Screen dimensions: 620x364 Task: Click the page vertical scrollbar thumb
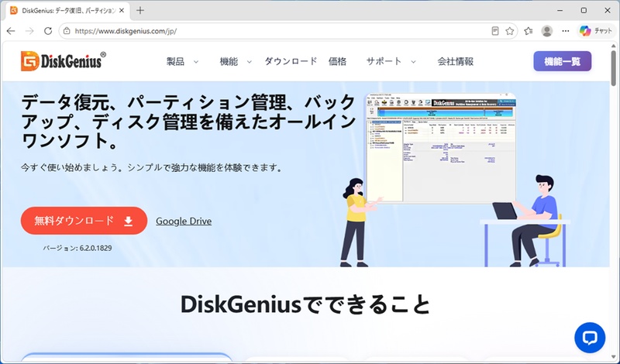[613, 68]
